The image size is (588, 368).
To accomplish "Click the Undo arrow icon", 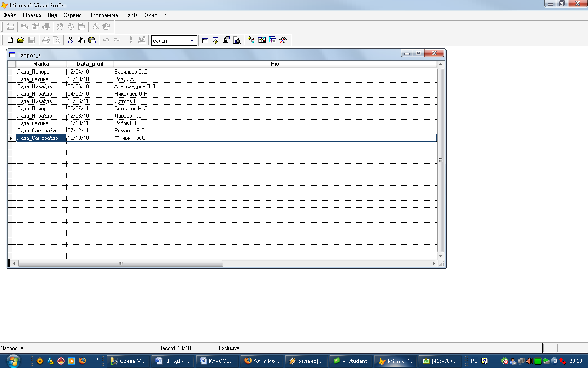I will pyautogui.click(x=106, y=40).
